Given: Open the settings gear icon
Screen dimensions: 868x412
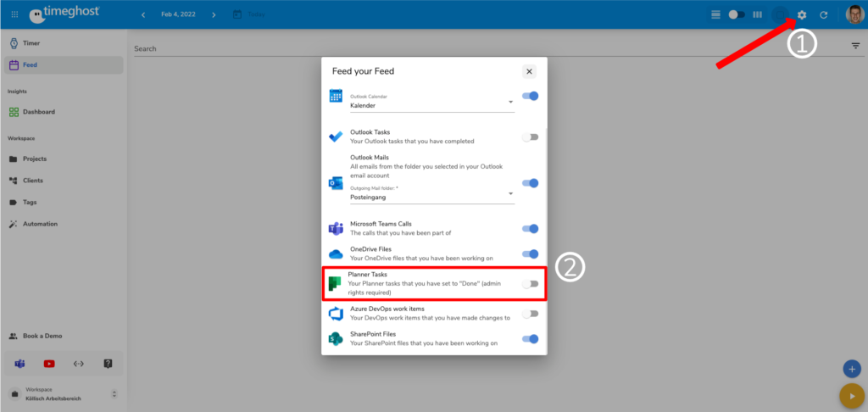Looking at the screenshot, I should (802, 15).
